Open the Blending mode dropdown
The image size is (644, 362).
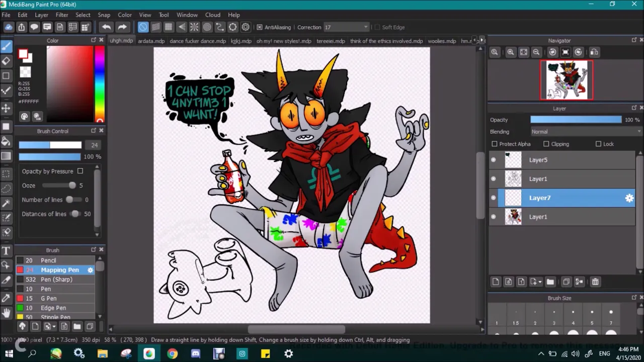click(586, 132)
